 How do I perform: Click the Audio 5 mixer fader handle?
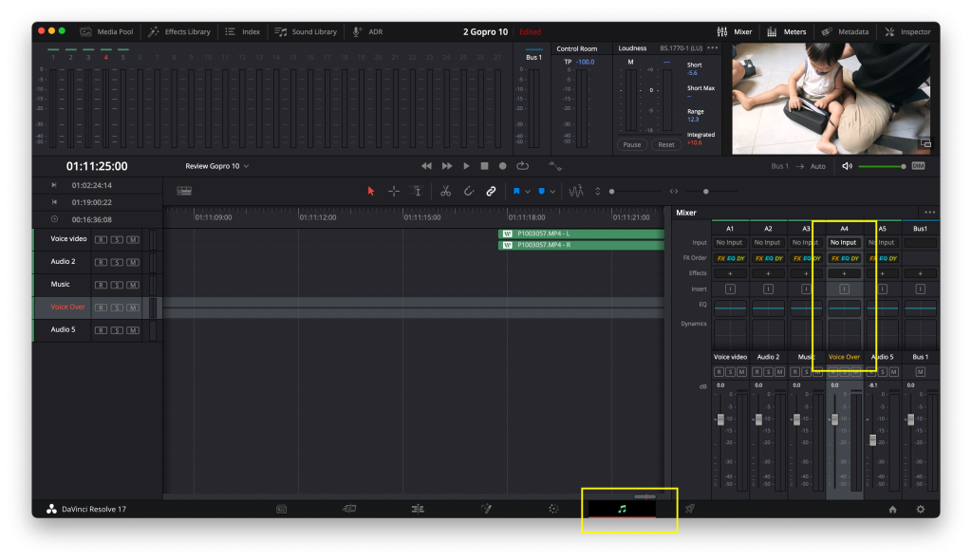coord(872,440)
